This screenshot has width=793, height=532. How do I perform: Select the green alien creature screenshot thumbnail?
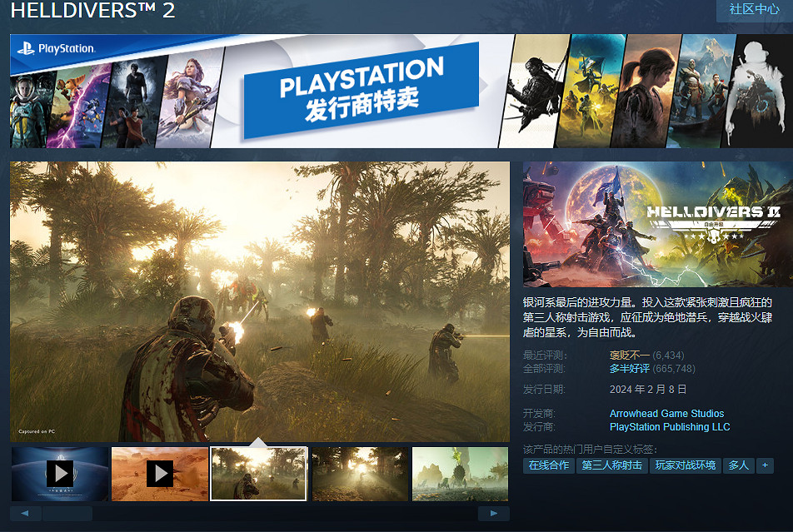tap(460, 474)
